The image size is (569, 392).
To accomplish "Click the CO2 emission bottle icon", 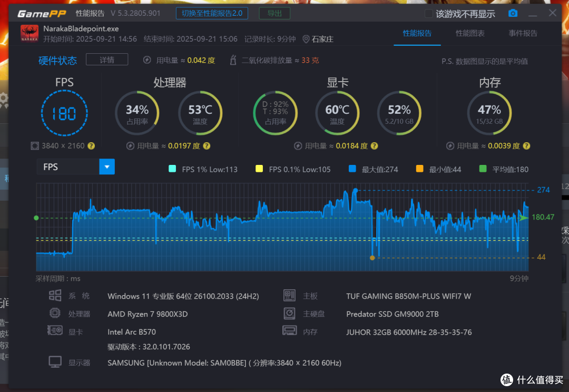I will [233, 60].
